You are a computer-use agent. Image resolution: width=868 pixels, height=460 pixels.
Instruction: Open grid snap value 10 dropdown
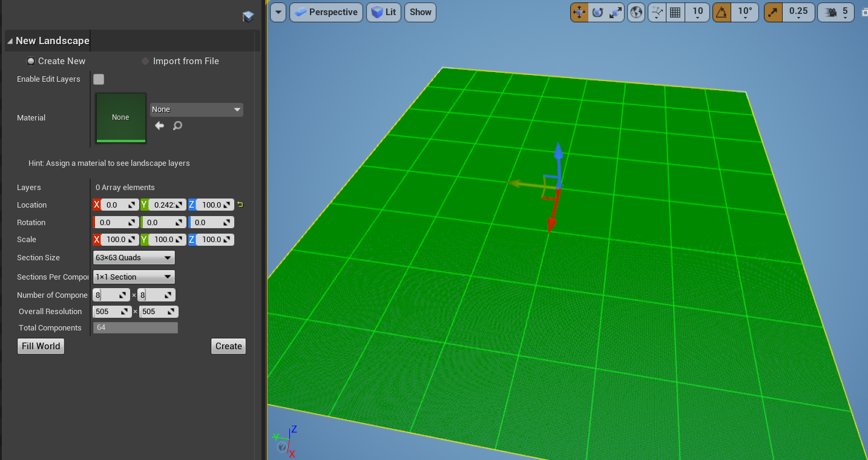pos(698,12)
